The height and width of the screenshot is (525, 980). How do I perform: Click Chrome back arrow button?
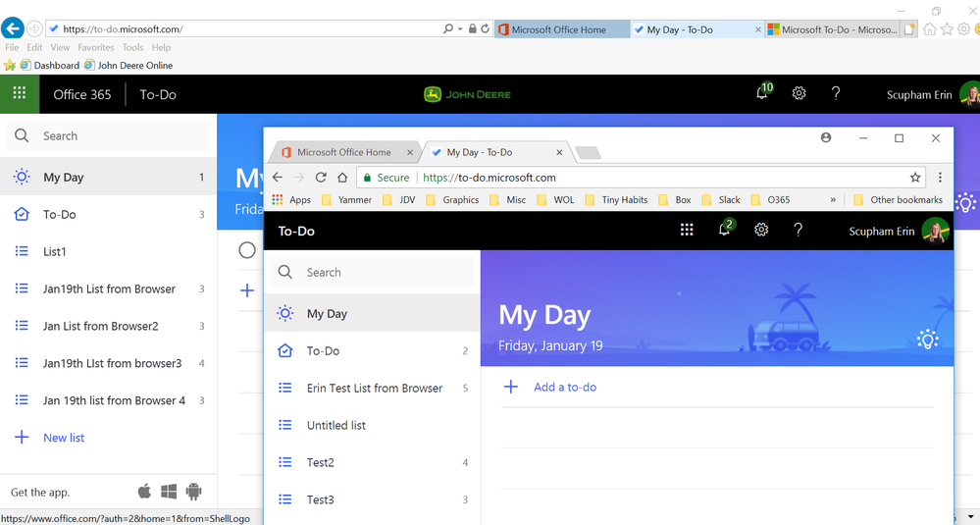[278, 178]
